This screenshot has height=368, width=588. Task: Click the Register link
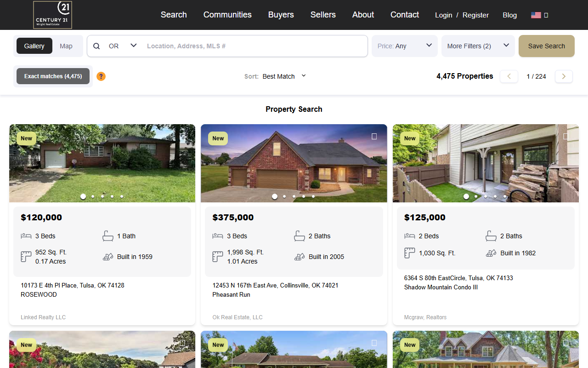475,15
